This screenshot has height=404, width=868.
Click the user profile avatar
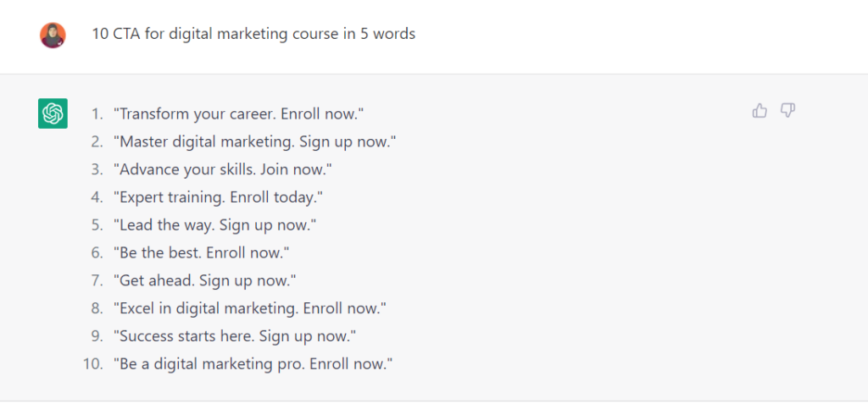click(x=53, y=35)
